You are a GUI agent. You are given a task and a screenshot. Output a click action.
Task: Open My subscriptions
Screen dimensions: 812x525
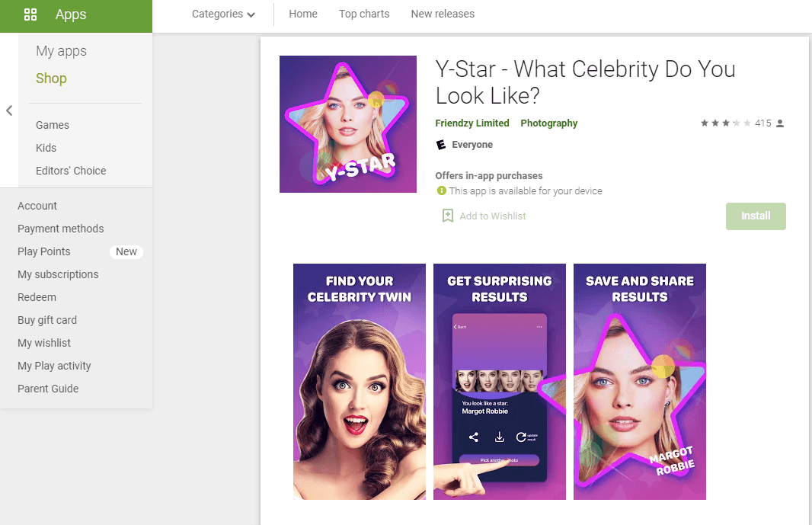[58, 274]
